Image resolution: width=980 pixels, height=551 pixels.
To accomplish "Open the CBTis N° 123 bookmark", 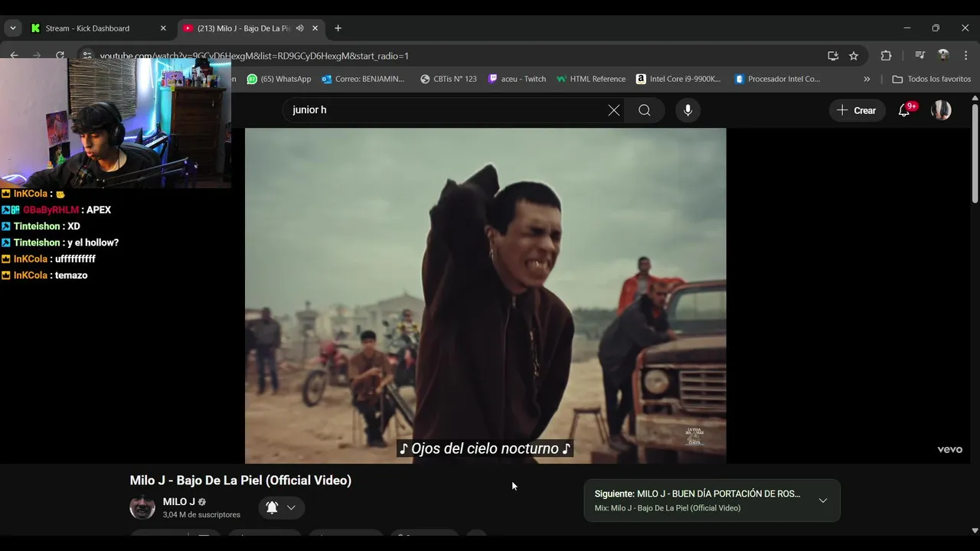I will coord(449,79).
